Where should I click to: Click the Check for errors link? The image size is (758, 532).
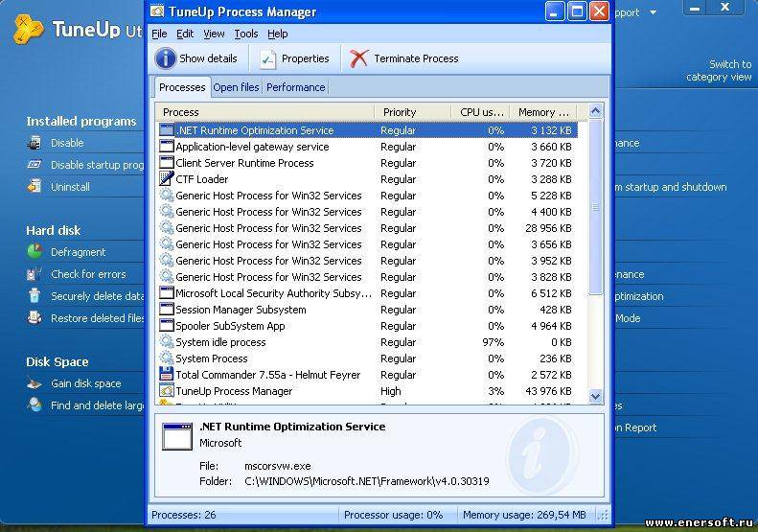88,274
